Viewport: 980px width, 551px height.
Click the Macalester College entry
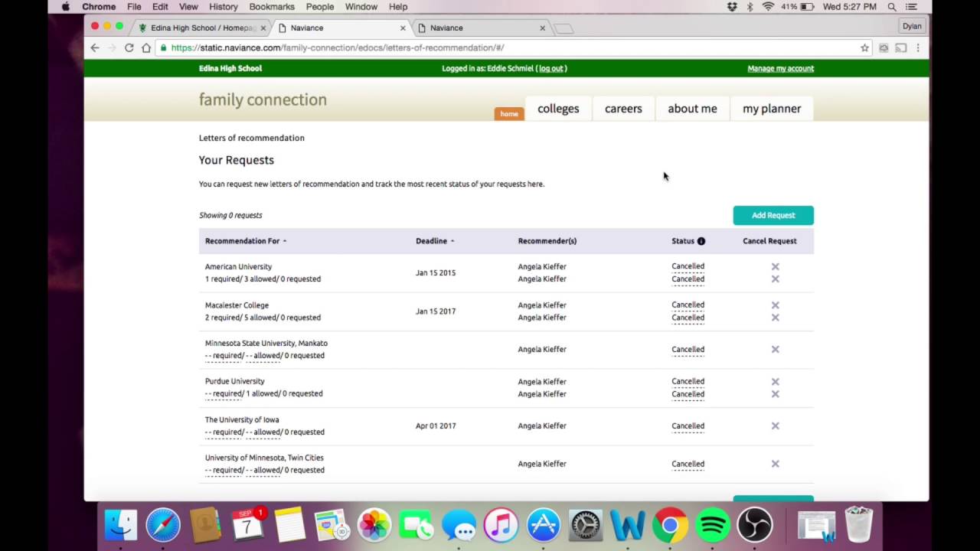[237, 305]
